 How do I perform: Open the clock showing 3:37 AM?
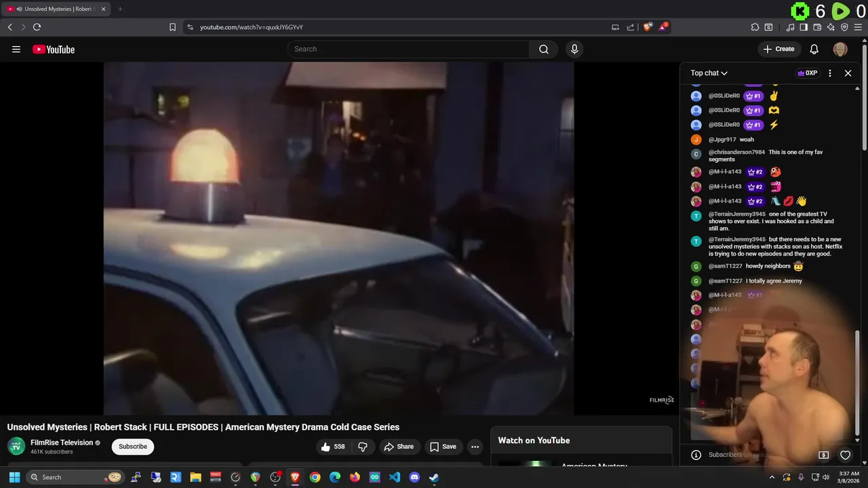coord(849,477)
